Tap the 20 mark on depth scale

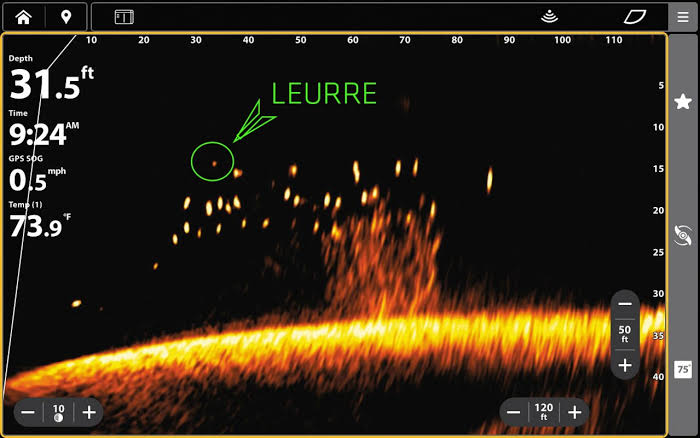click(x=658, y=210)
